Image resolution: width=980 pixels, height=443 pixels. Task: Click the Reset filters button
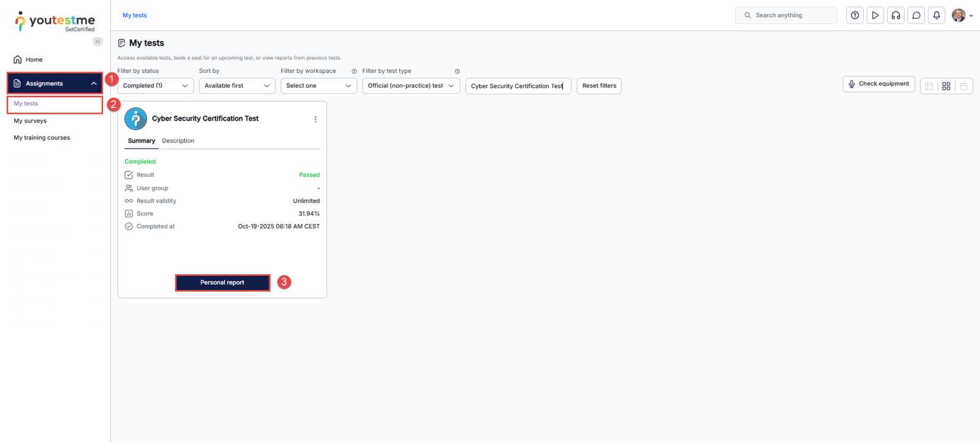pos(599,86)
